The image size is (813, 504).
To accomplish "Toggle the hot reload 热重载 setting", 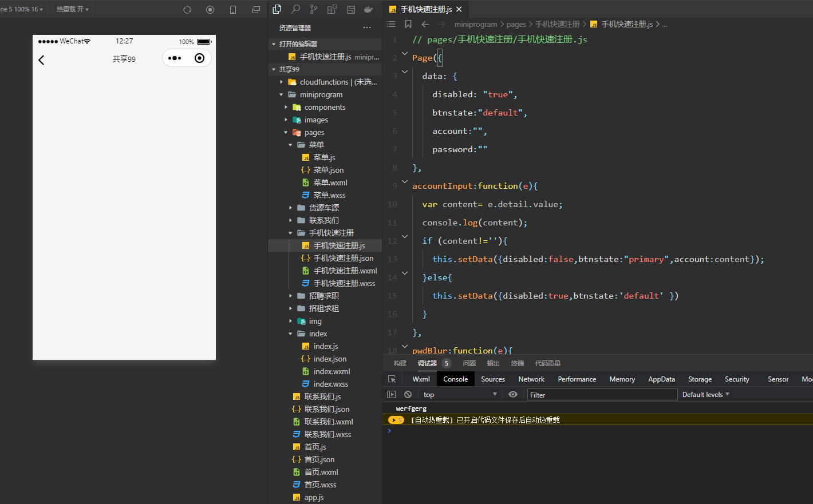I will point(72,10).
